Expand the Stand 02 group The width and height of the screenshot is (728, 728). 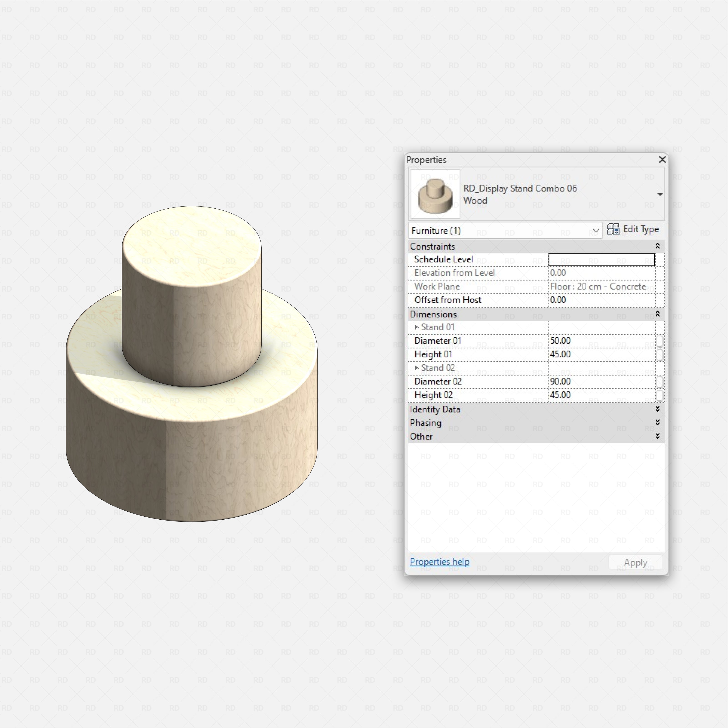coord(417,368)
